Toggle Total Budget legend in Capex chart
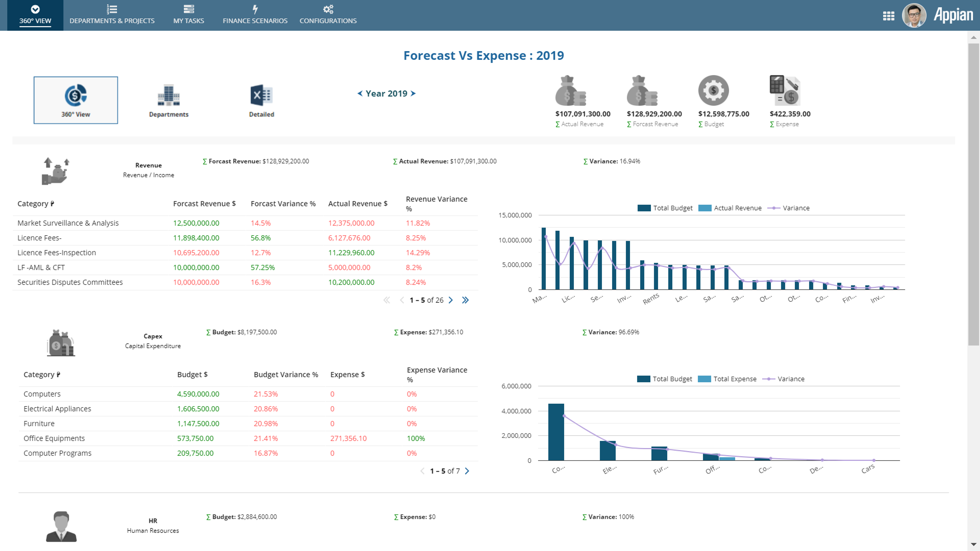The image size is (980, 551). click(x=665, y=379)
